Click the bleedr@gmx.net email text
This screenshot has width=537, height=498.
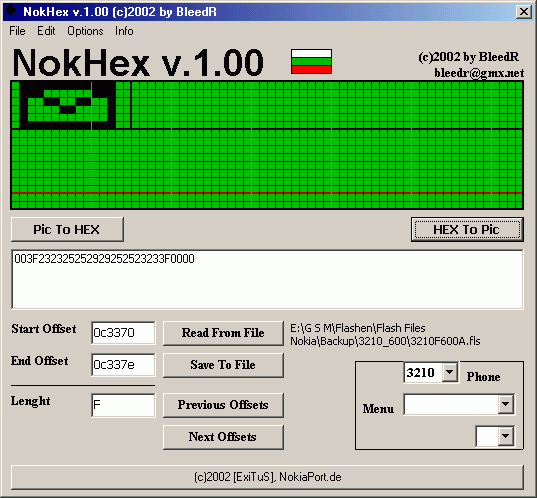(479, 73)
